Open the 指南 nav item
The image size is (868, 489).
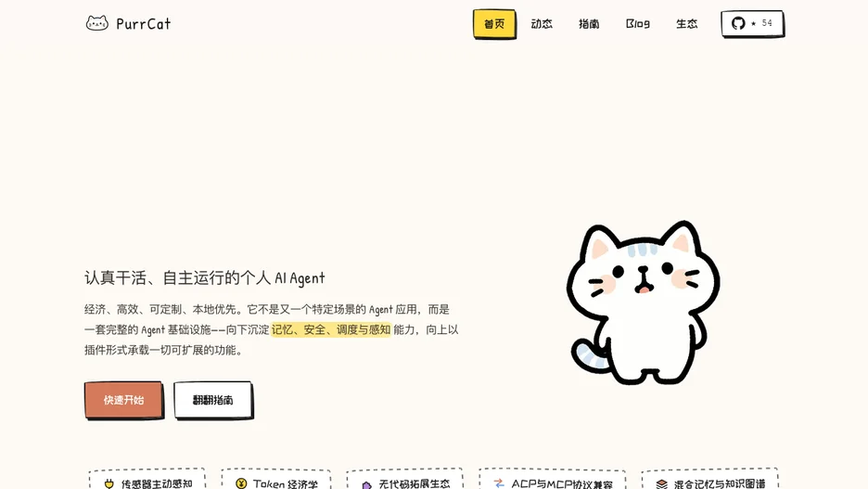[589, 24]
